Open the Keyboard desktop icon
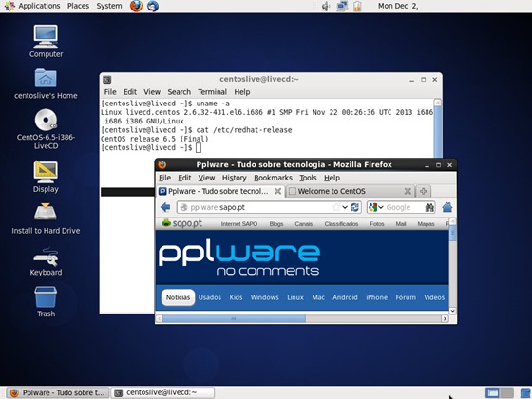The image size is (532, 399). (46, 256)
